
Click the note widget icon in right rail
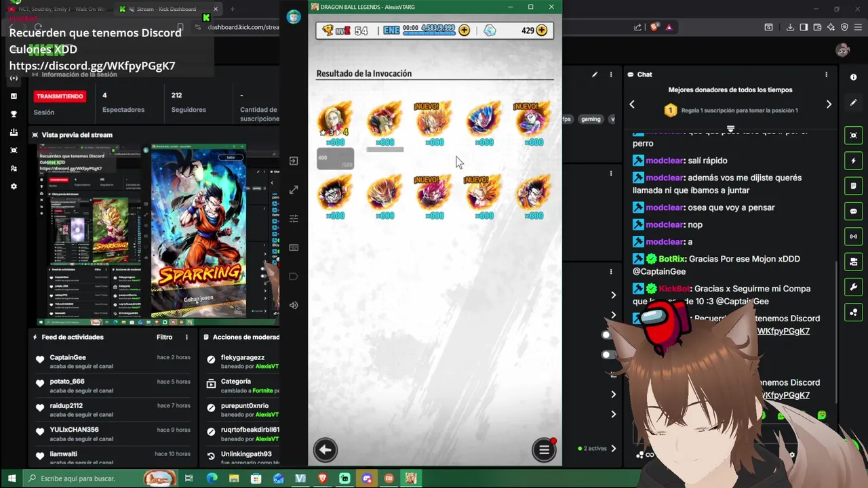pyautogui.click(x=853, y=186)
